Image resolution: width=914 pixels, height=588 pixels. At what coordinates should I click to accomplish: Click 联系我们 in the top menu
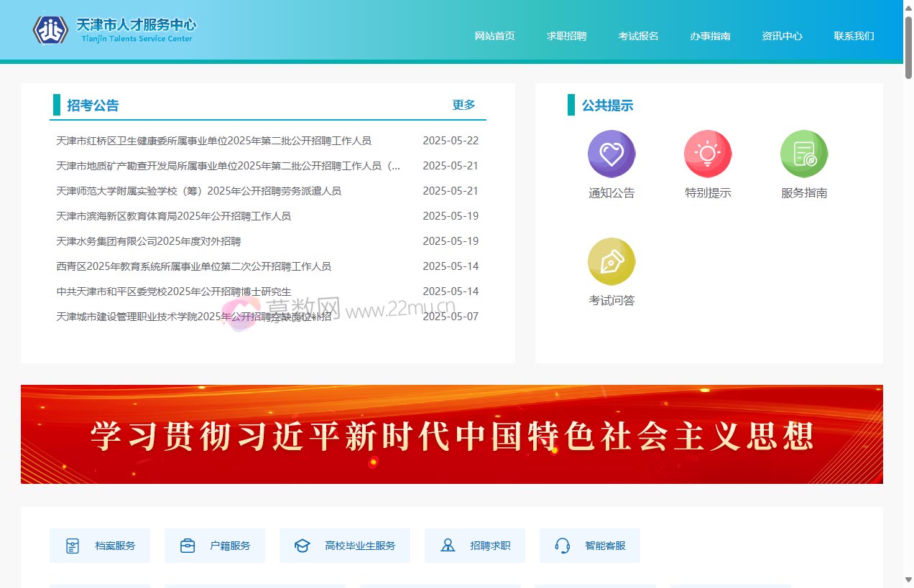coord(854,36)
